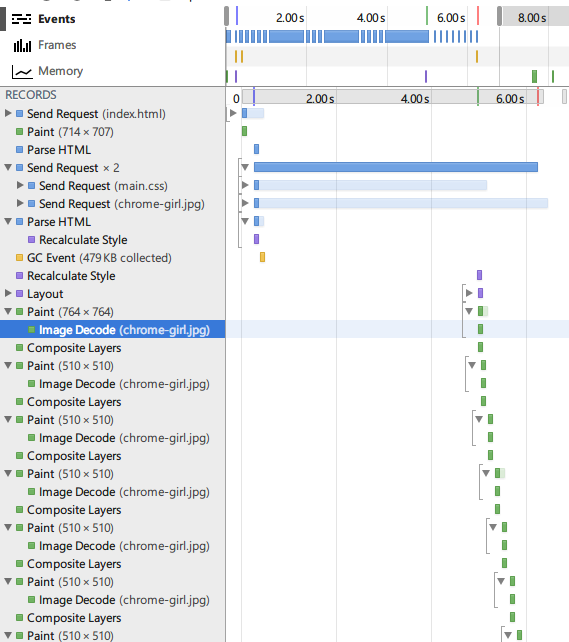Select the Send Request (chrome-girl.jpg) text

(122, 204)
